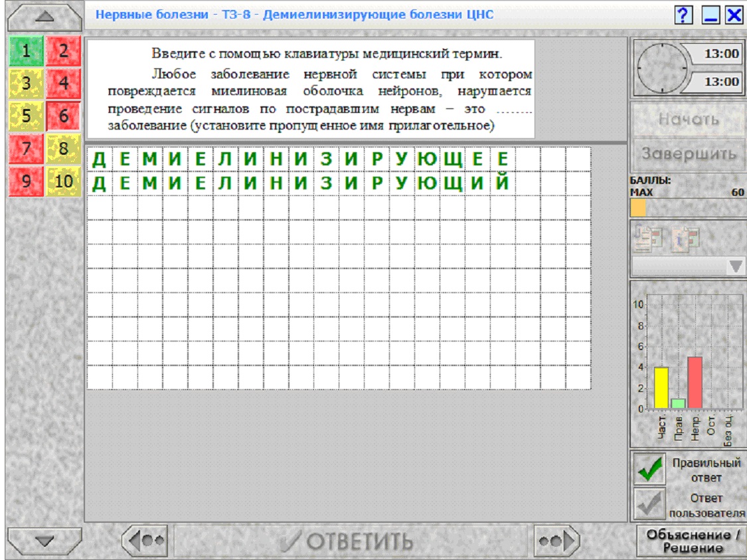Click the down arrow below question list
The image size is (747, 560).
coord(44,541)
